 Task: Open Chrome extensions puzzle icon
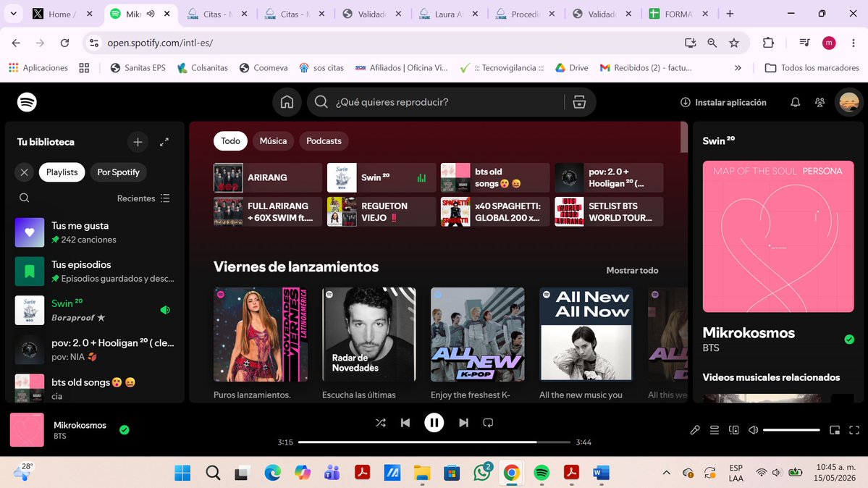click(768, 43)
